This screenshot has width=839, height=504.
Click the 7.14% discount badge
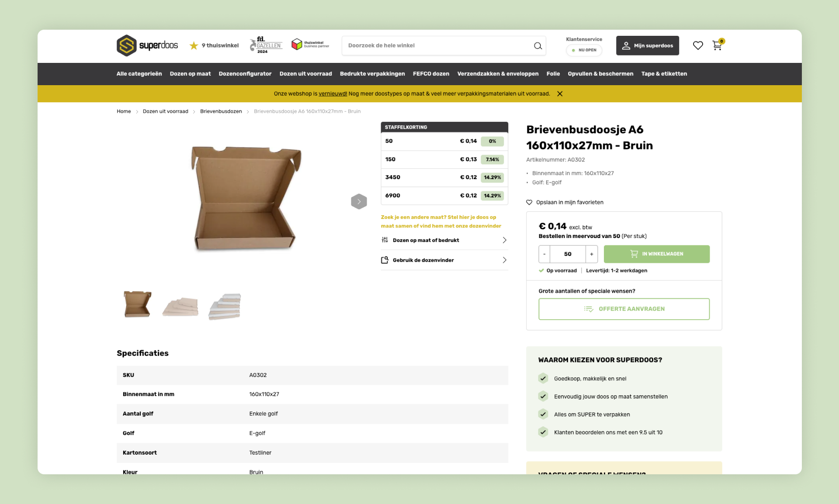492,160
